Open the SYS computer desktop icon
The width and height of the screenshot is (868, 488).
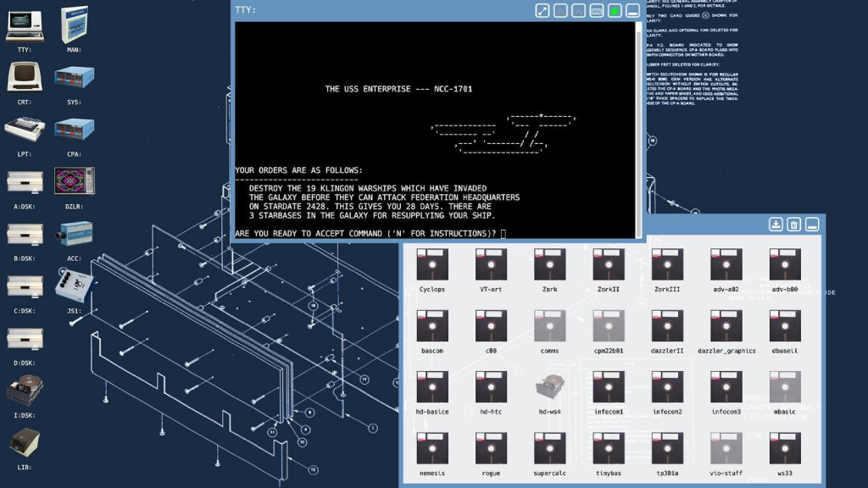pyautogui.click(x=75, y=77)
